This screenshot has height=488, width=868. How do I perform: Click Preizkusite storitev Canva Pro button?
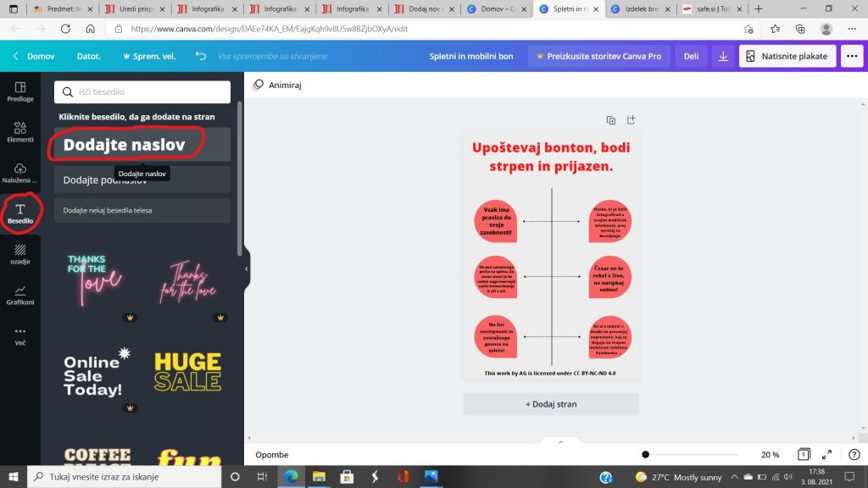[x=598, y=56]
